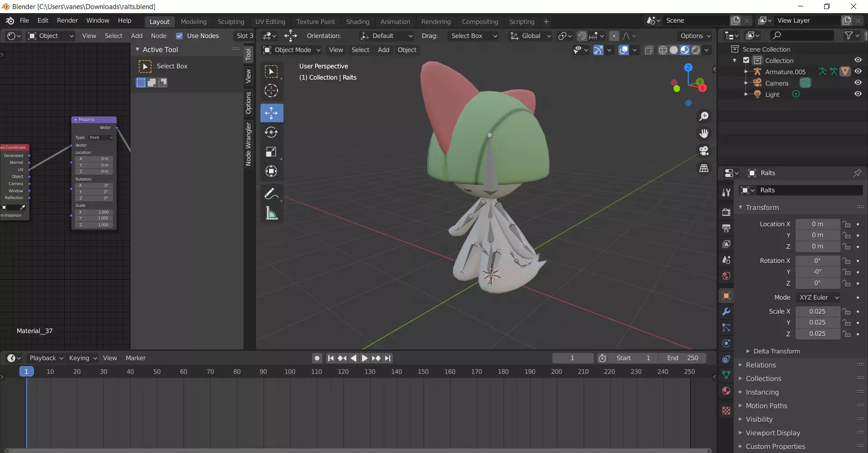Choose the Select Box tool in viewport
Viewport: 868px width, 453px height.
[271, 72]
